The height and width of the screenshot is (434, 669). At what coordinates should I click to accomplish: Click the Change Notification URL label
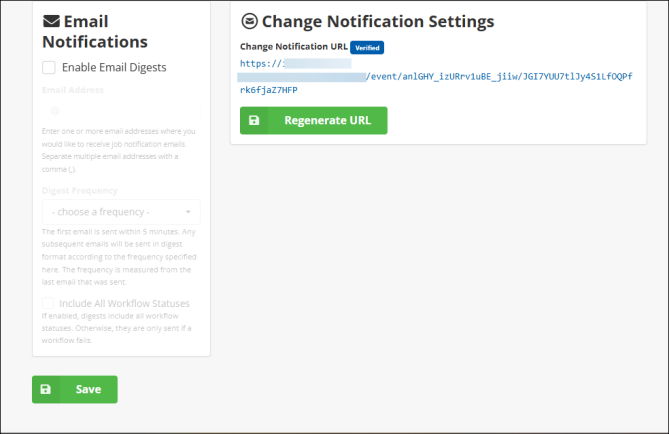[293, 47]
